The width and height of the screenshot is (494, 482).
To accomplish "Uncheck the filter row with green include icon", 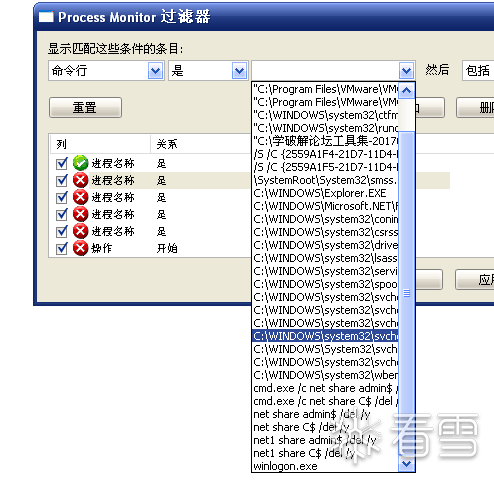I will click(62, 163).
